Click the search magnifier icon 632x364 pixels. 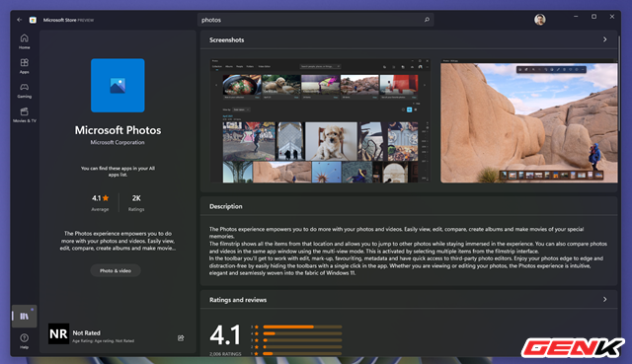[x=427, y=20]
